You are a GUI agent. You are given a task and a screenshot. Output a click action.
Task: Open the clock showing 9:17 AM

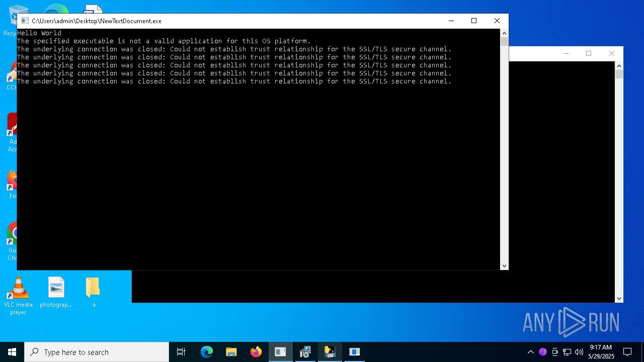pyautogui.click(x=601, y=352)
